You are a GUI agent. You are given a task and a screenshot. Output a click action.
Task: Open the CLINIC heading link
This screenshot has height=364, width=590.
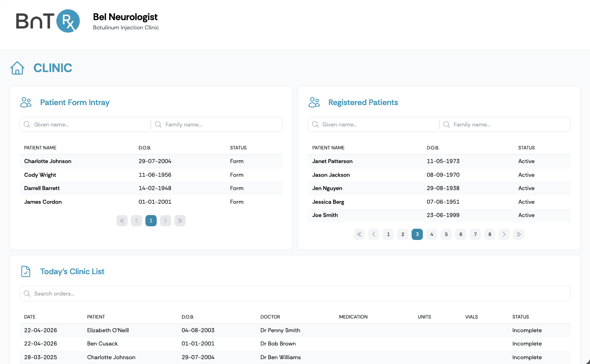point(53,68)
